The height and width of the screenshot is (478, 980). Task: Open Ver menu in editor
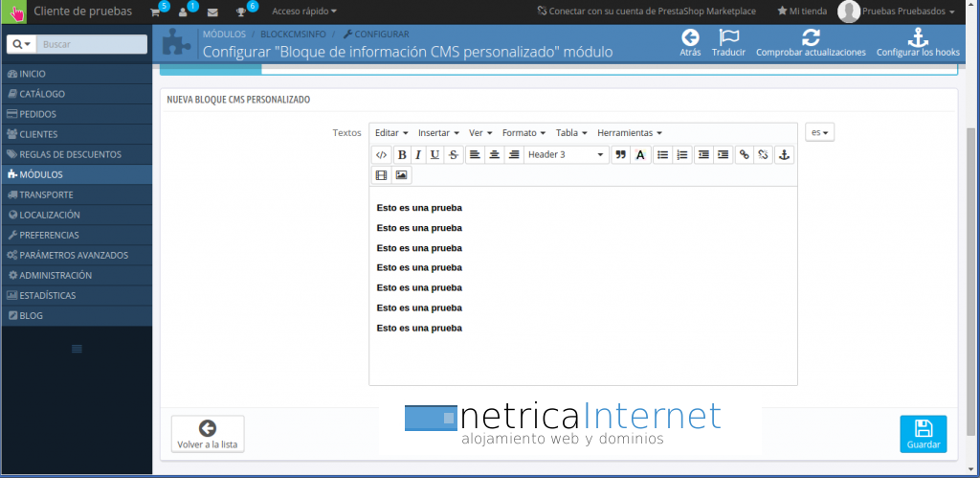click(x=480, y=132)
